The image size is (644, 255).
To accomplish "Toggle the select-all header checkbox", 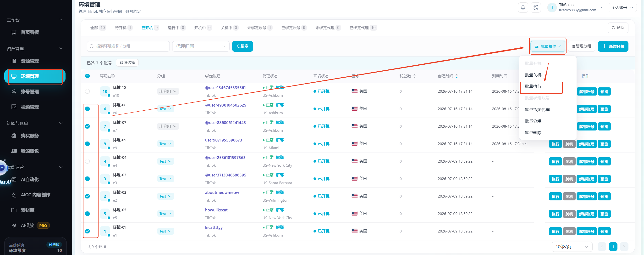I will (88, 76).
